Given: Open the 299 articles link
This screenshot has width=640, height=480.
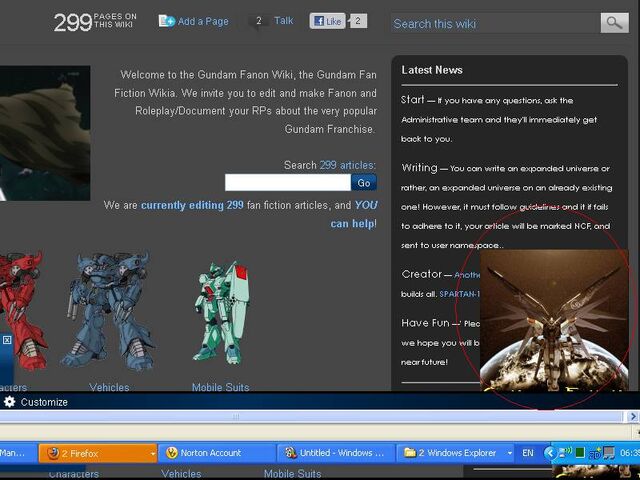Looking at the screenshot, I should click(x=347, y=165).
